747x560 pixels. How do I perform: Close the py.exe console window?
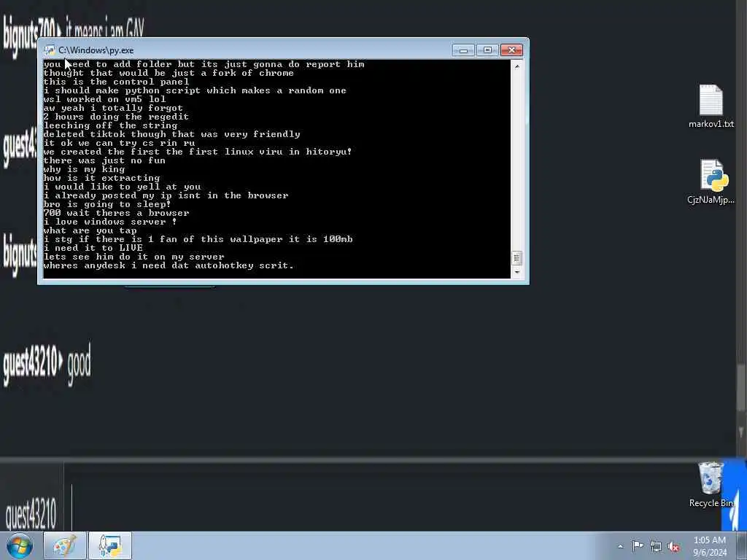pyautogui.click(x=511, y=50)
